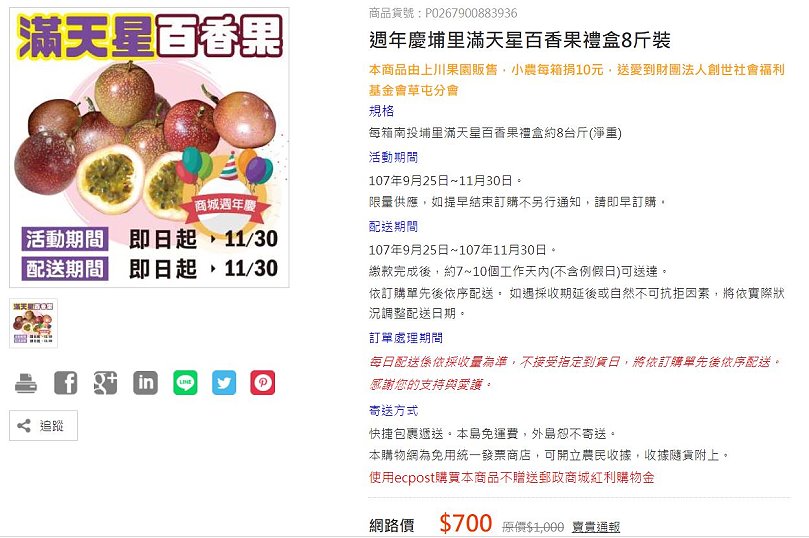Share via the Google+ icon
Screen dimensions: 809x538
coord(105,383)
